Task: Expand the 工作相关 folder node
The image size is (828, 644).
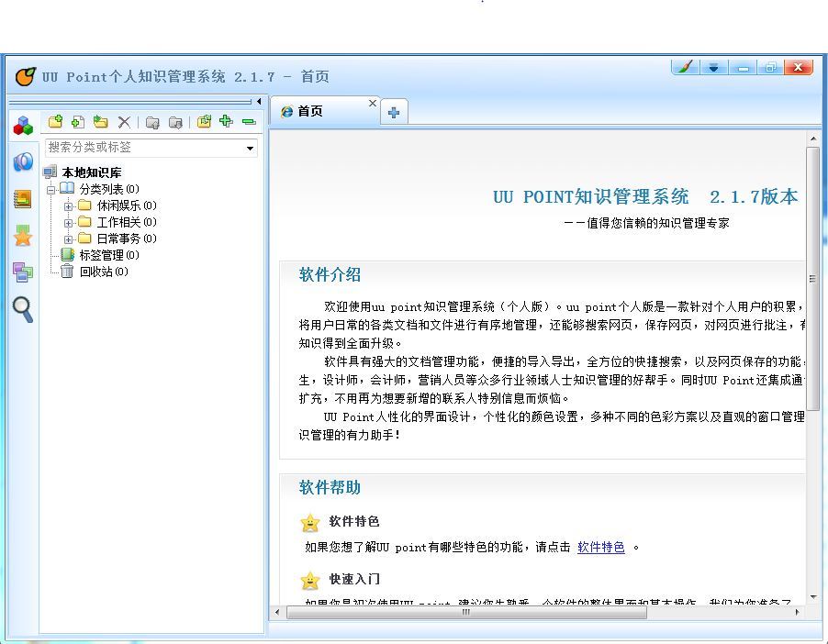Action: coord(69,223)
